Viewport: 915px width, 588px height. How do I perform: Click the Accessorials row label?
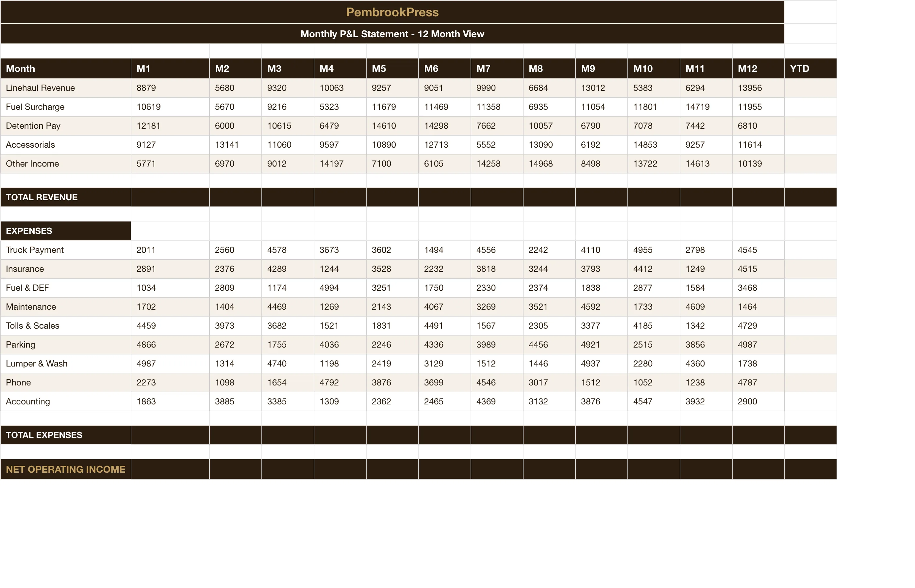66,145
